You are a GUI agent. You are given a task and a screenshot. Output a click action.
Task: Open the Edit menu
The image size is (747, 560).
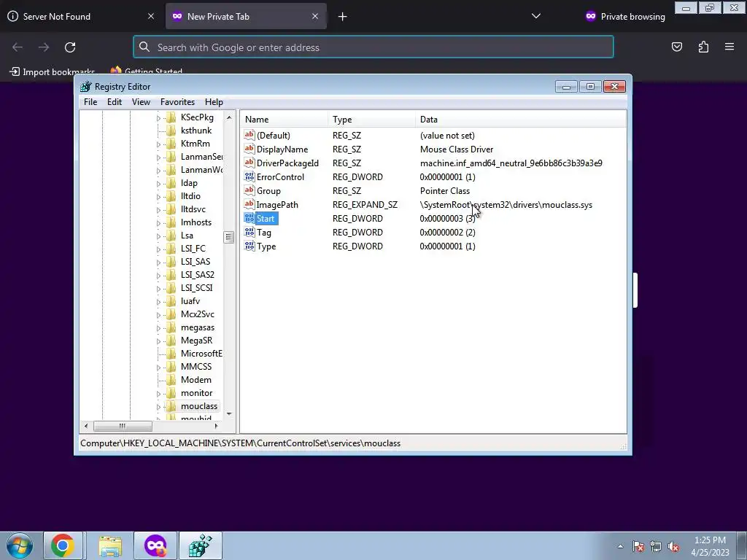pos(115,102)
